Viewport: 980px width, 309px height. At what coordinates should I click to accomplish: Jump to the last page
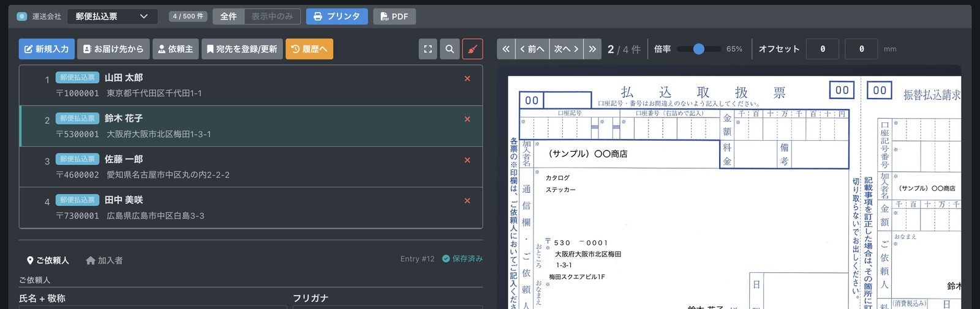point(592,49)
